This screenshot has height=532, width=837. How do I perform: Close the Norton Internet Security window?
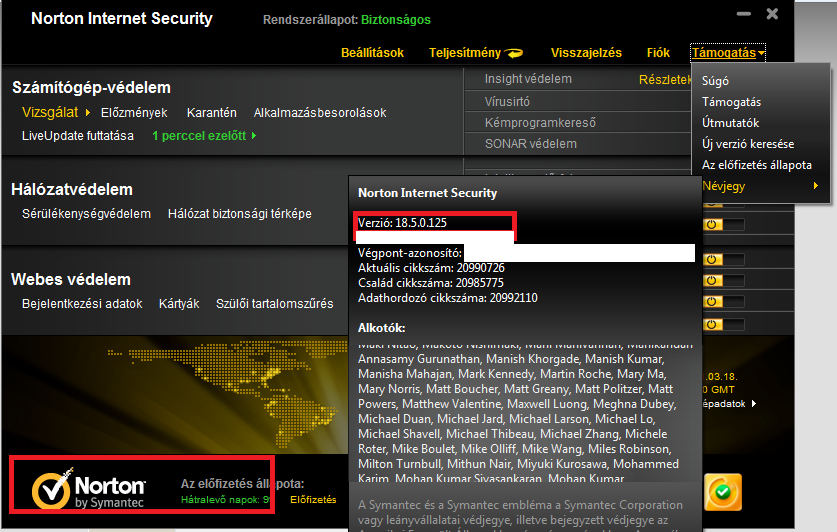coord(772,14)
